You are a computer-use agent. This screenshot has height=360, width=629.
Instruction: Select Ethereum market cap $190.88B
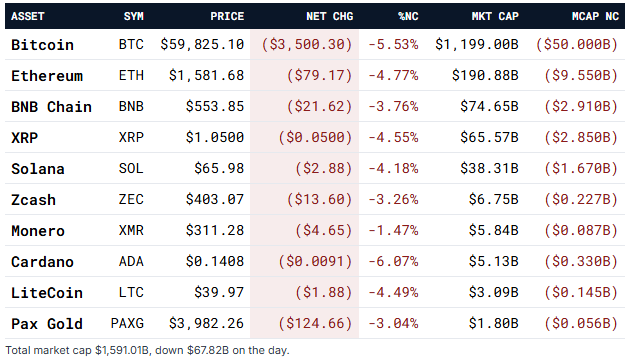(x=485, y=75)
